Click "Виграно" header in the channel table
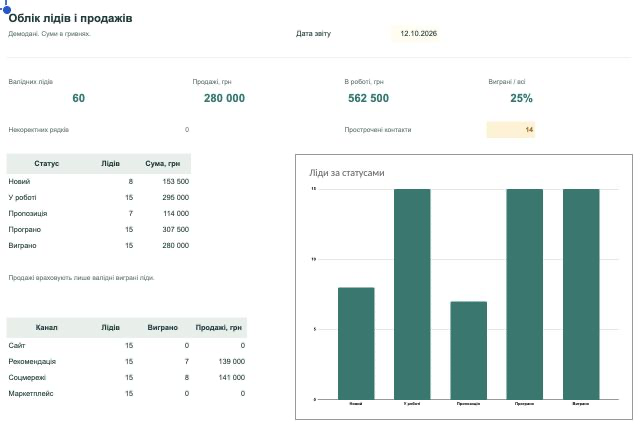640x430 pixels. tap(162, 328)
